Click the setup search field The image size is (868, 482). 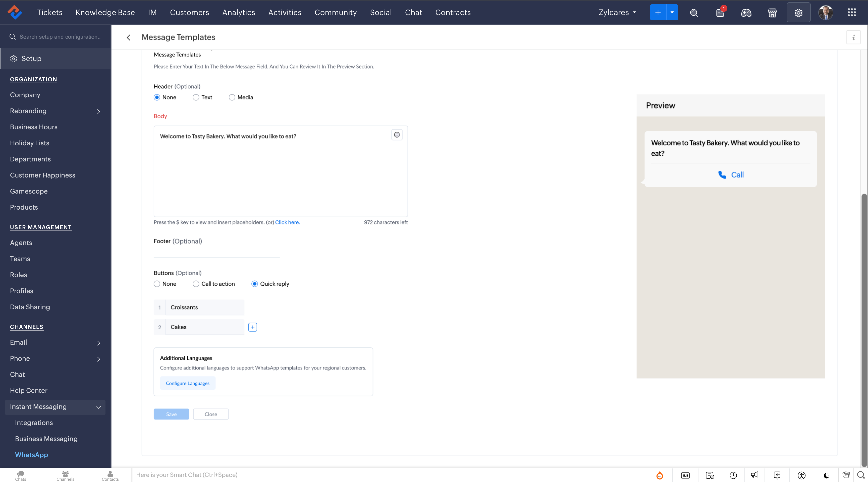tap(56, 37)
